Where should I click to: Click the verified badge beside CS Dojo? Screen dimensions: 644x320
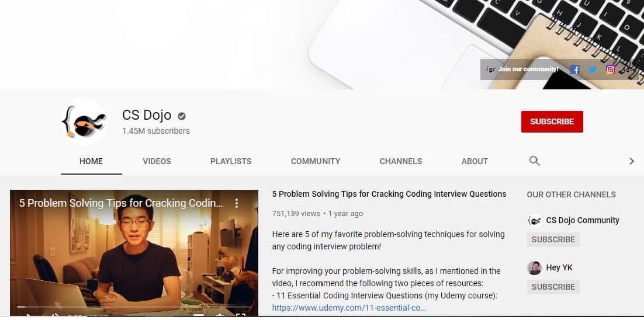[182, 116]
